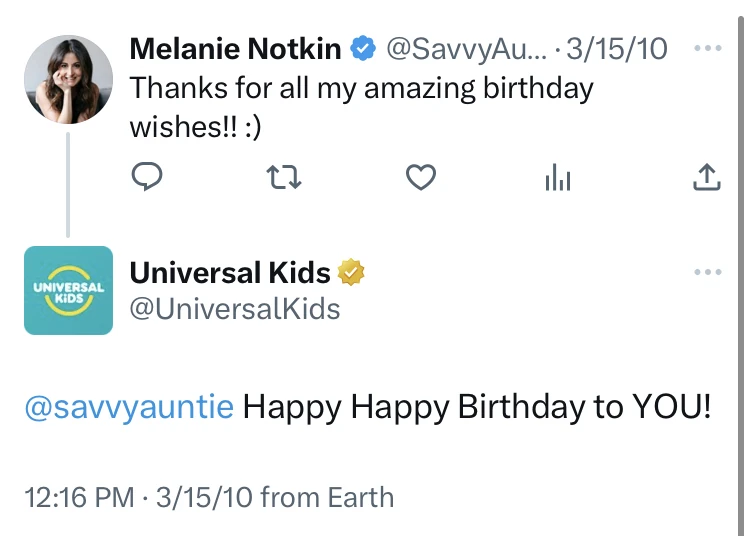The width and height of the screenshot is (750, 536).
Task: Click the 12:16 PM timestamp
Action: [x=82, y=497]
